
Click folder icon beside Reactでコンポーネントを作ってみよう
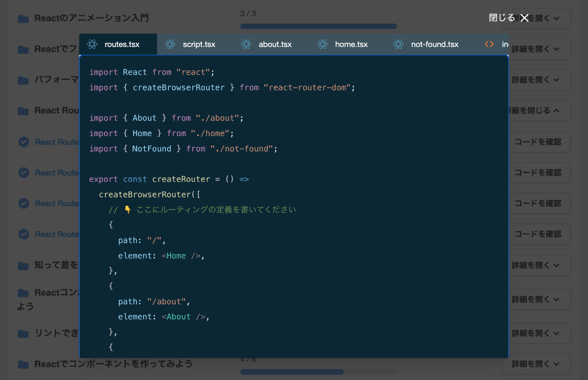click(23, 364)
